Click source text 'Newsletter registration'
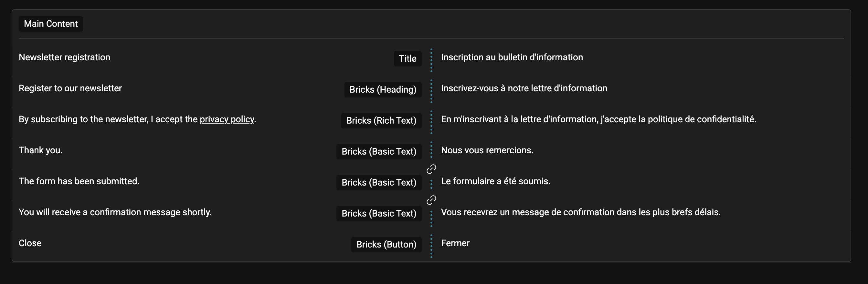Viewport: 868px width, 284px height. coord(64,57)
